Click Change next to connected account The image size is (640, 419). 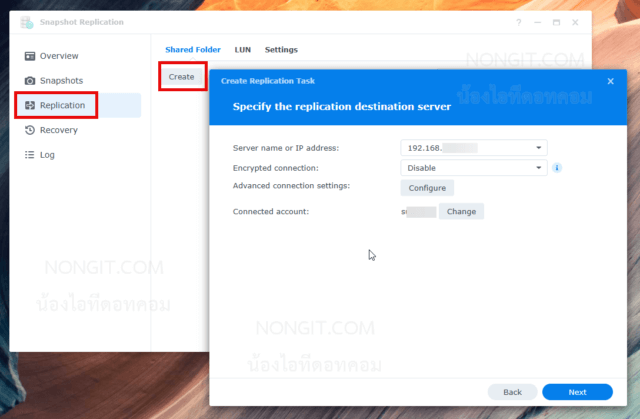(x=461, y=211)
